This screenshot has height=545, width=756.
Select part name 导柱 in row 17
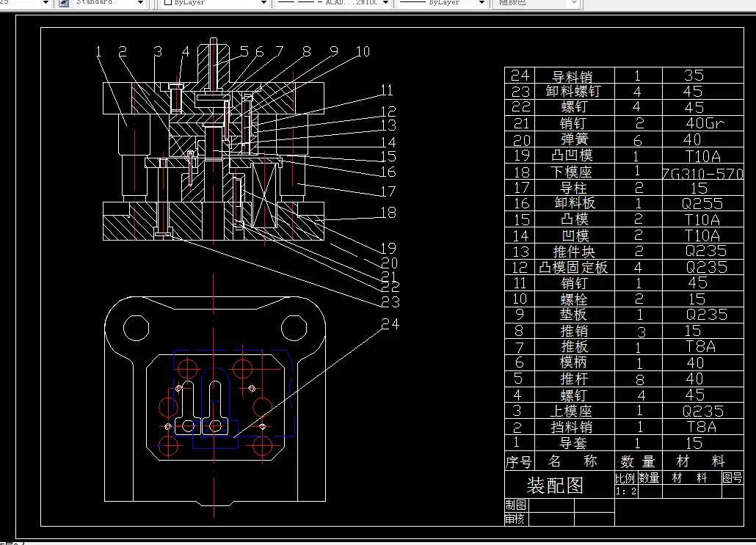coord(574,188)
